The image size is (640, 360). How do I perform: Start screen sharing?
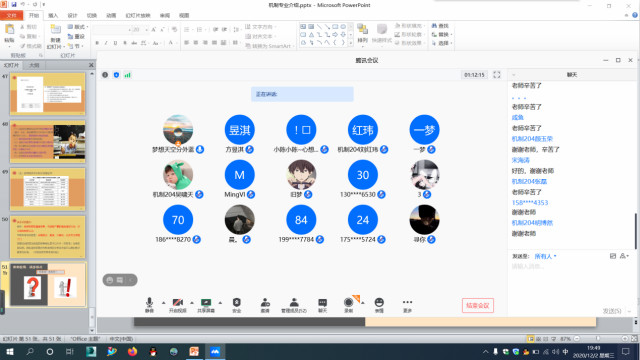pyautogui.click(x=206, y=305)
